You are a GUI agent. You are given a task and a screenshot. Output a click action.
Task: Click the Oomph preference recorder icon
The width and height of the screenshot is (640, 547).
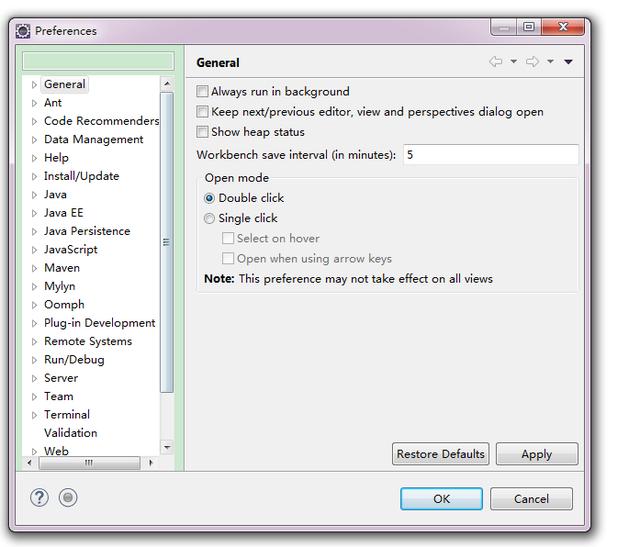(68, 498)
